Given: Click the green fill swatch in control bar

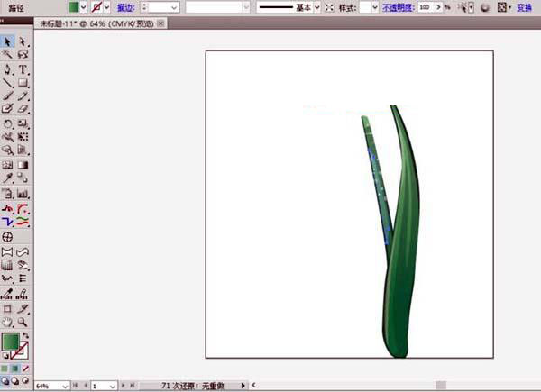Looking at the screenshot, I should 74,7.
